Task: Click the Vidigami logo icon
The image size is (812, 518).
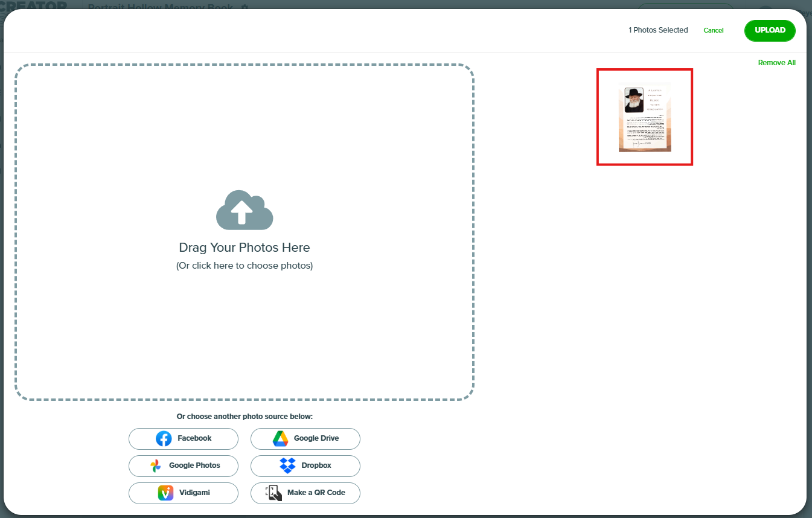Action: pos(165,493)
